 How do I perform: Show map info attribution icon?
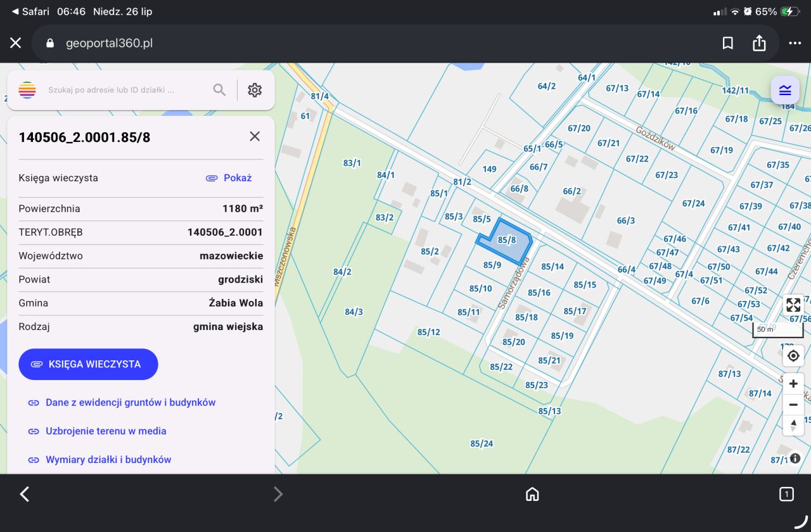tap(795, 458)
